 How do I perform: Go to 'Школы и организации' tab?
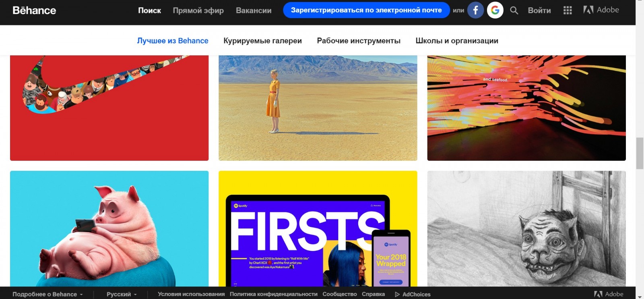(457, 41)
